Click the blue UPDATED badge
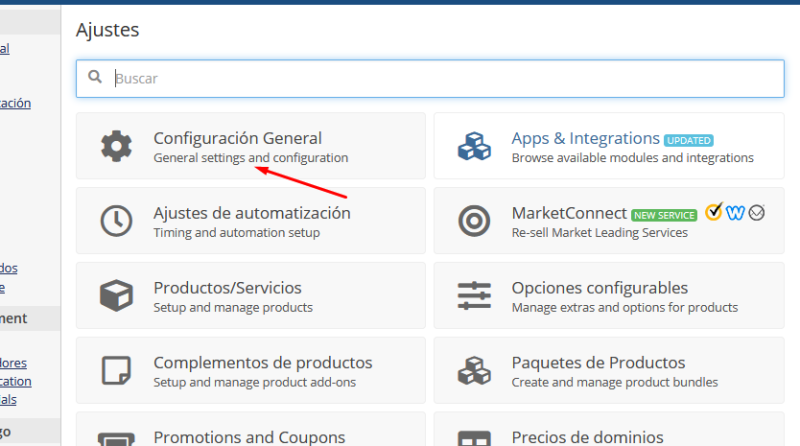 (689, 140)
